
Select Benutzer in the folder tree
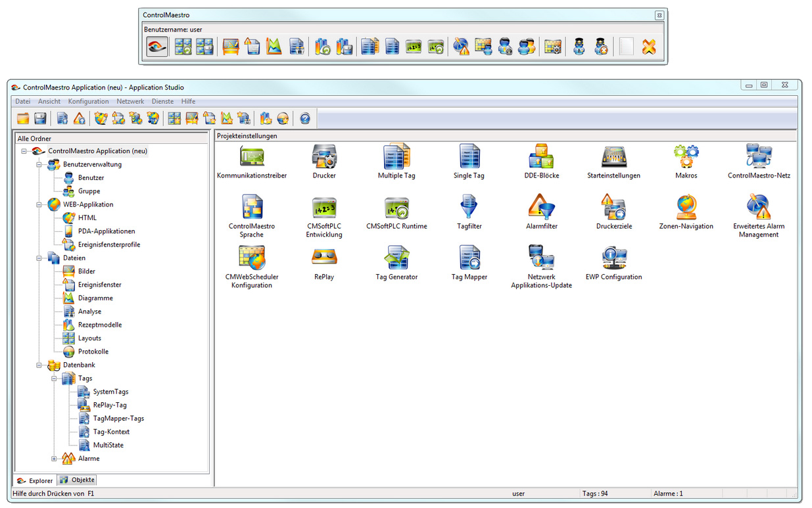[x=91, y=178]
